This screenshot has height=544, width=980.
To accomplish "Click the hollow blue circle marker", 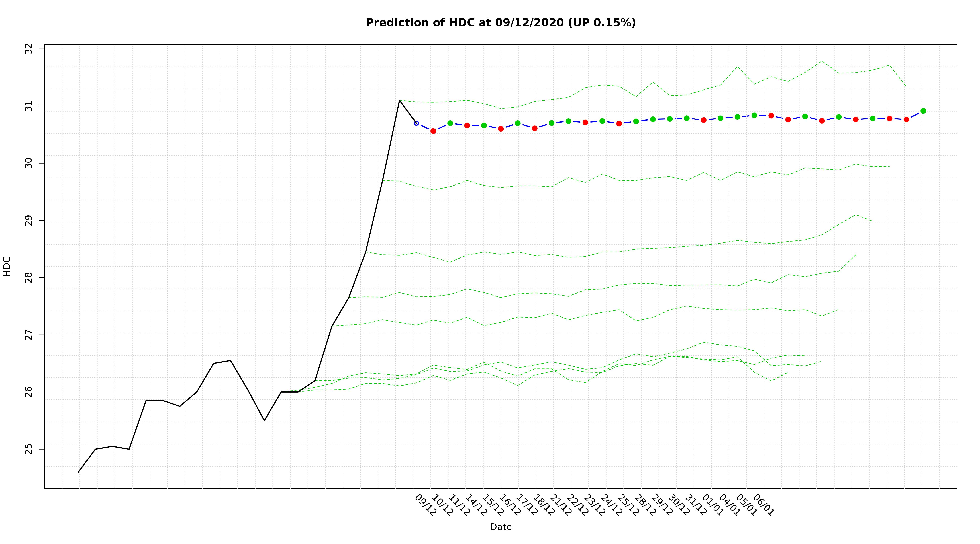I will point(416,123).
